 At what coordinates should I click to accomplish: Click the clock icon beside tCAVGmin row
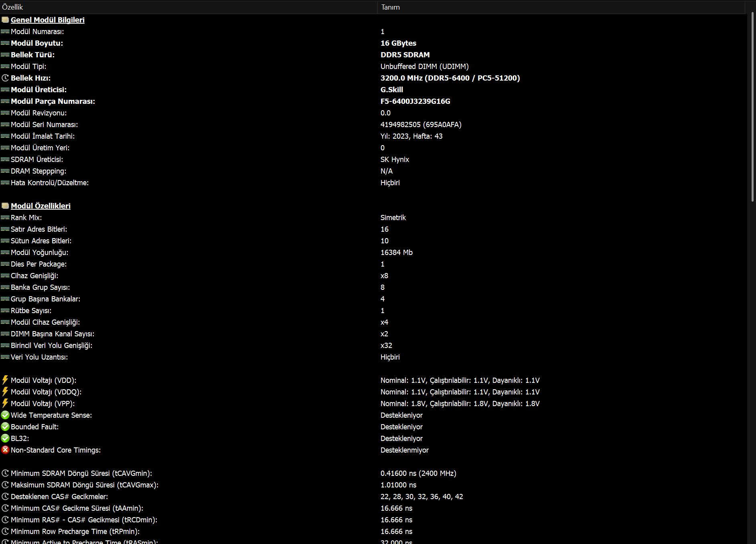pyautogui.click(x=5, y=473)
